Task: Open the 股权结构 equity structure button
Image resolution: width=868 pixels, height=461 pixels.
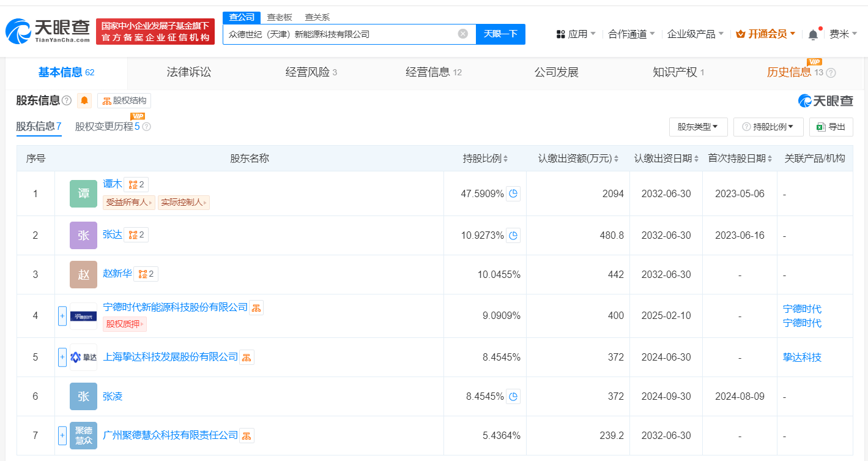Action: pyautogui.click(x=124, y=100)
